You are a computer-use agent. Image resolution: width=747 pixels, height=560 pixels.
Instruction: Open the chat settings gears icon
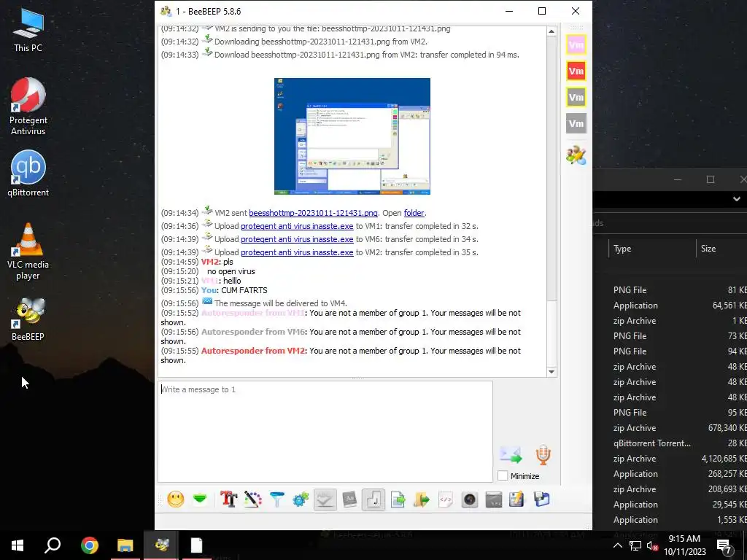pos(301,499)
